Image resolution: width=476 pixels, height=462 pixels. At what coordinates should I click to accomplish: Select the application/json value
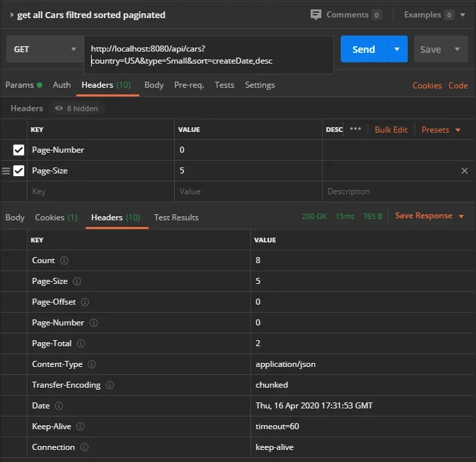(285, 364)
